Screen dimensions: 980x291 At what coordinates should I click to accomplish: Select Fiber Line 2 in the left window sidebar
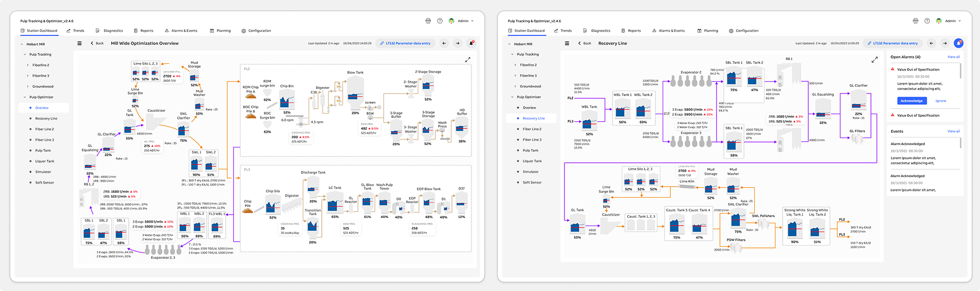(44, 129)
